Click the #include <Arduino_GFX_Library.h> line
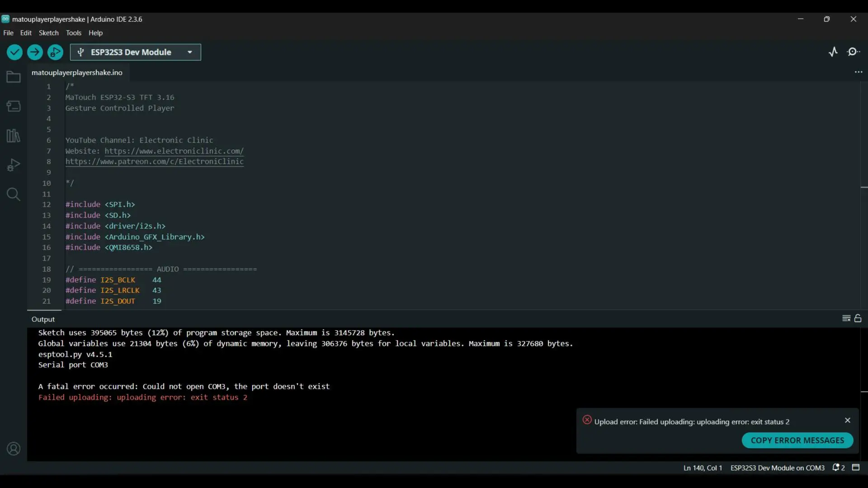This screenshot has height=488, width=868. [135, 237]
